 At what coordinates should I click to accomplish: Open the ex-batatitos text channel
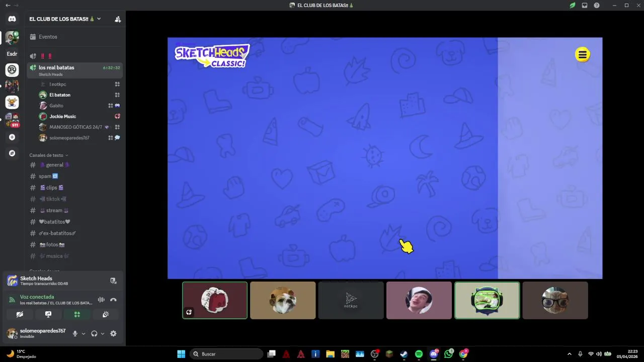tap(75, 233)
